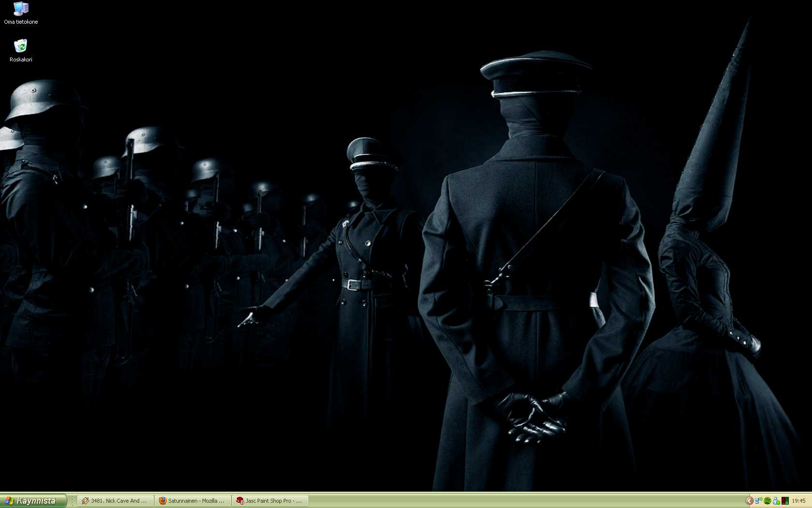Select the Roskakori recycle bin icon
The height and width of the screenshot is (508, 812).
pos(21,51)
